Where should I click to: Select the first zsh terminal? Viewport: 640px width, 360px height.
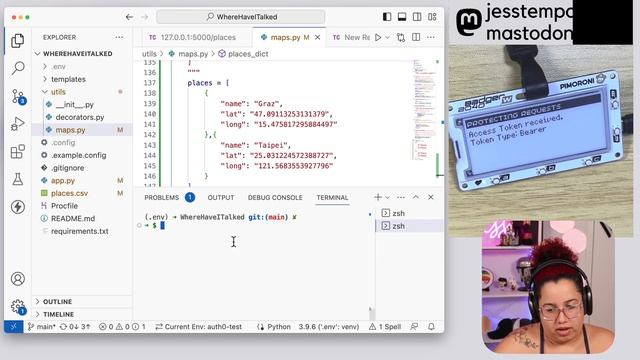coord(409,213)
